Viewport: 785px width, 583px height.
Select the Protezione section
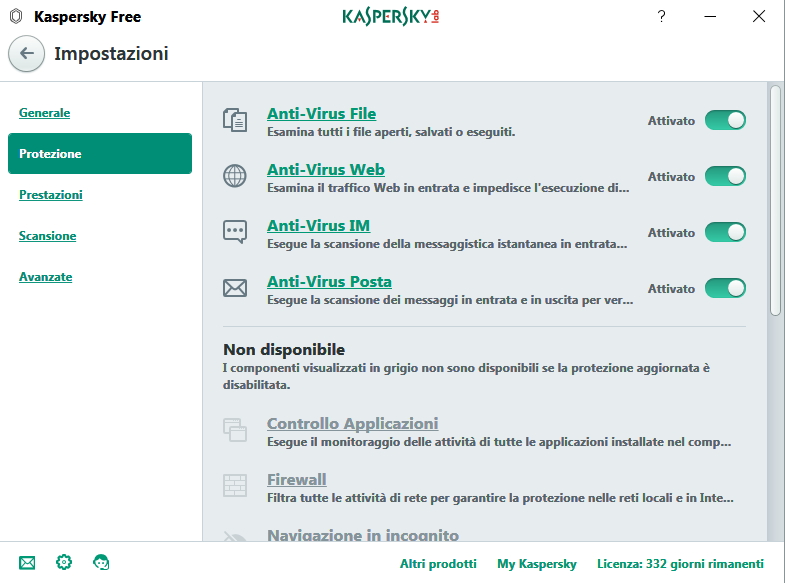[x=100, y=154]
